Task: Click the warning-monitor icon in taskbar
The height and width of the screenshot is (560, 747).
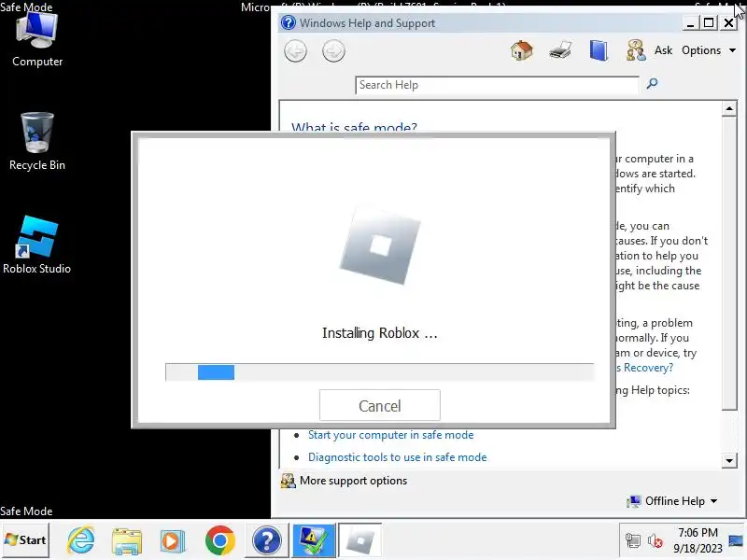Action: [x=314, y=540]
